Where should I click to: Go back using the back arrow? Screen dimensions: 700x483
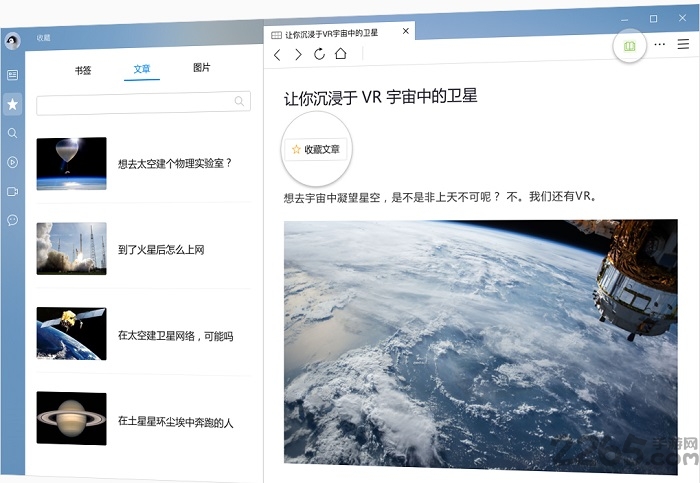point(278,54)
